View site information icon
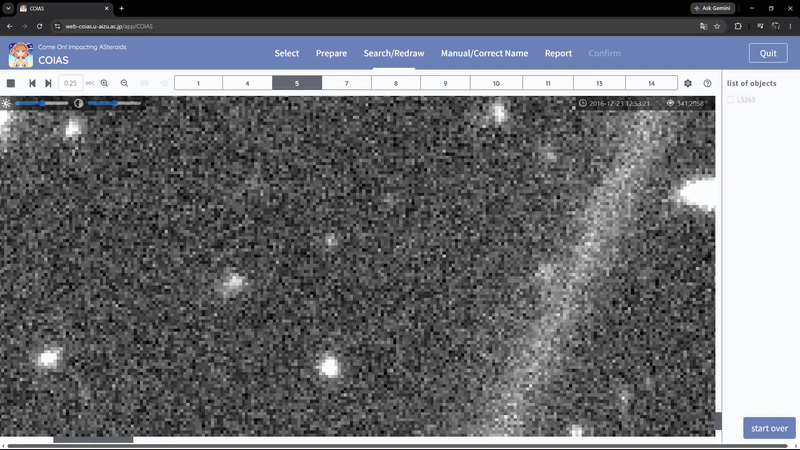The image size is (800, 450). pyautogui.click(x=57, y=26)
